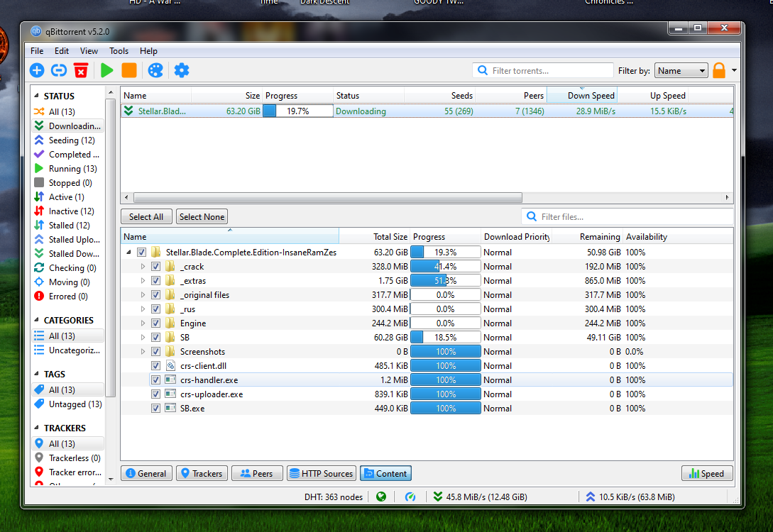The width and height of the screenshot is (773, 532).
Task: Expand the _crack folder
Action: pyautogui.click(x=143, y=267)
